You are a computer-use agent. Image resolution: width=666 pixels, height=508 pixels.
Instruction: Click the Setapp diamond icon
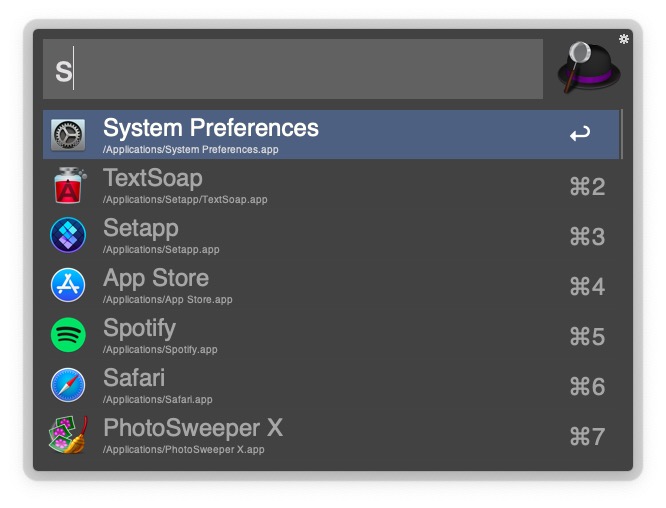tap(68, 235)
